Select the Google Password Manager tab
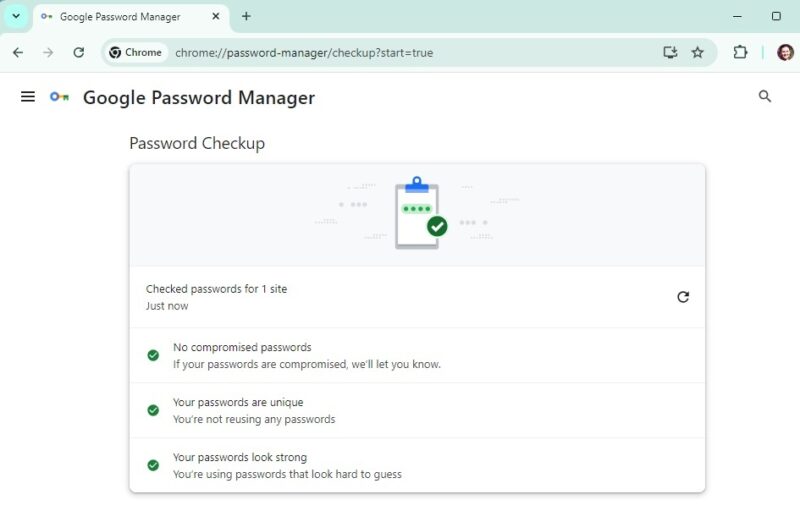 coord(131,17)
